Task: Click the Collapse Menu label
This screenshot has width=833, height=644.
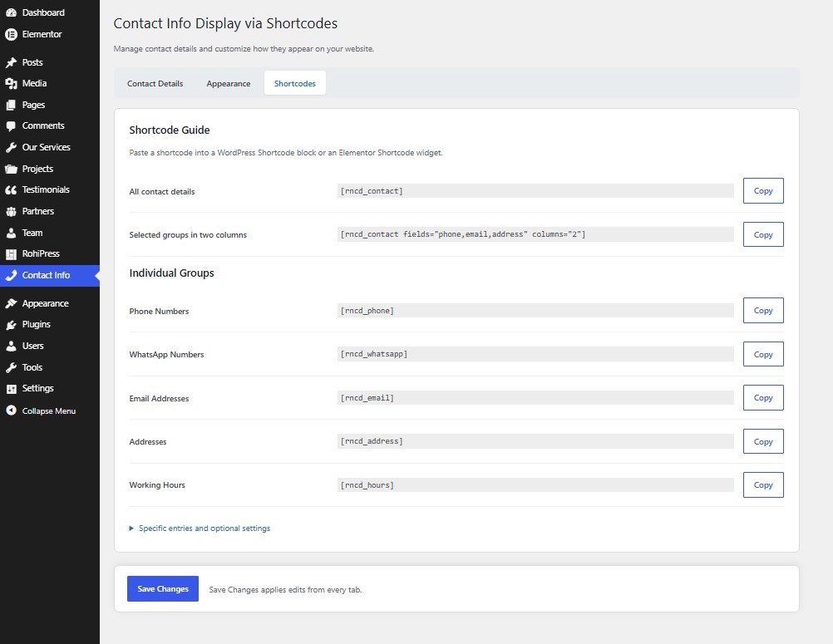Action: tap(49, 411)
